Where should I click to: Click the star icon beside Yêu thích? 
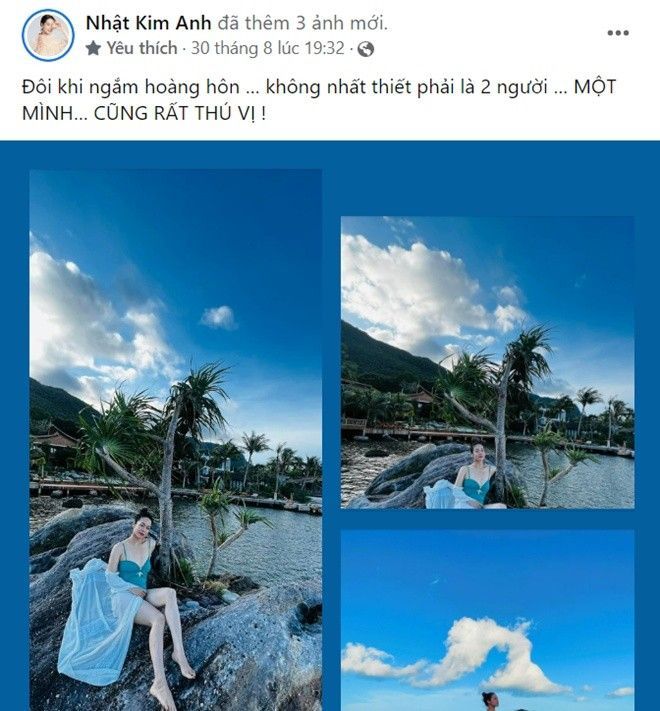[93, 48]
